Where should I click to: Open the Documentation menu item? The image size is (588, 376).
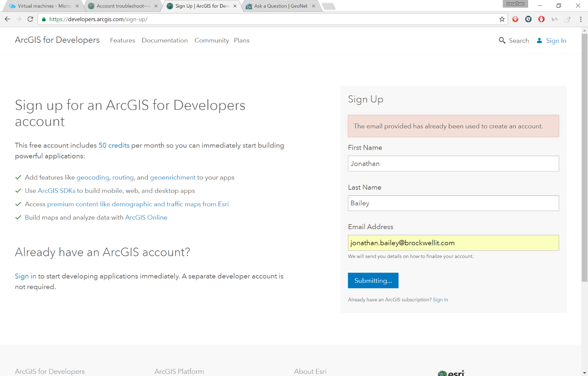coord(165,40)
